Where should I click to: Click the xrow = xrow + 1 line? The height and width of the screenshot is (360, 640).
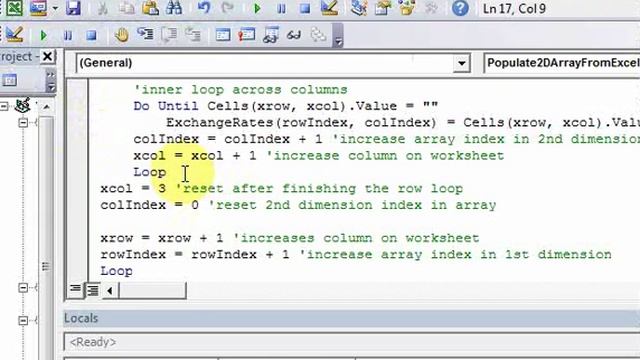click(x=290, y=238)
